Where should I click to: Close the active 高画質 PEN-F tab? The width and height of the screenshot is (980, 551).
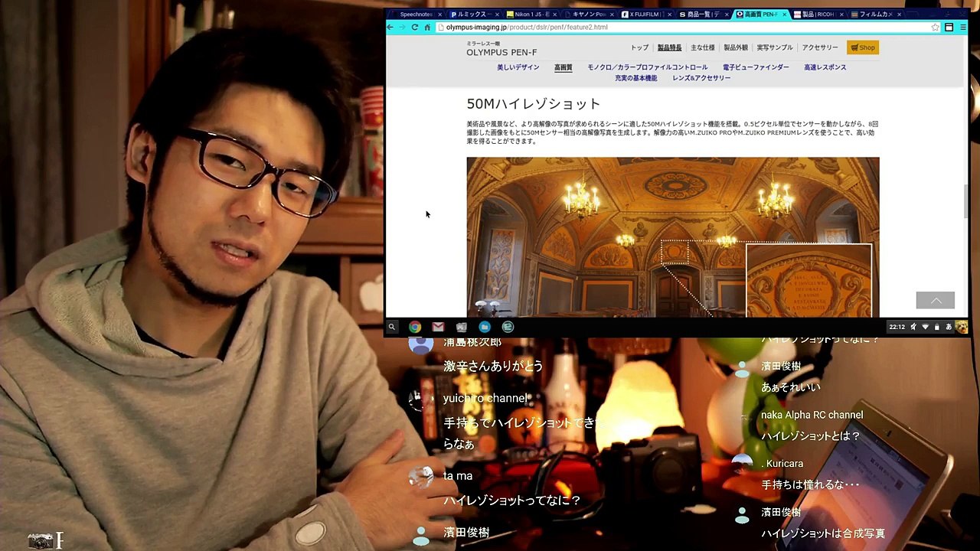[x=785, y=14]
